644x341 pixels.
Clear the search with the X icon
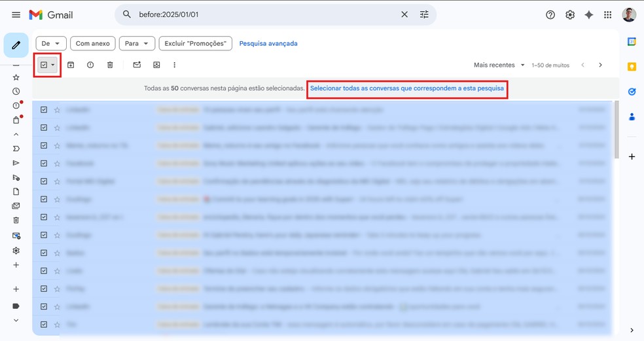[404, 14]
